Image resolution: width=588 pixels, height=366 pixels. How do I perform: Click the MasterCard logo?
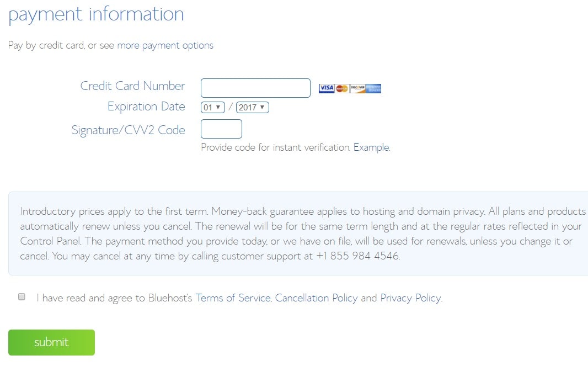(x=342, y=88)
